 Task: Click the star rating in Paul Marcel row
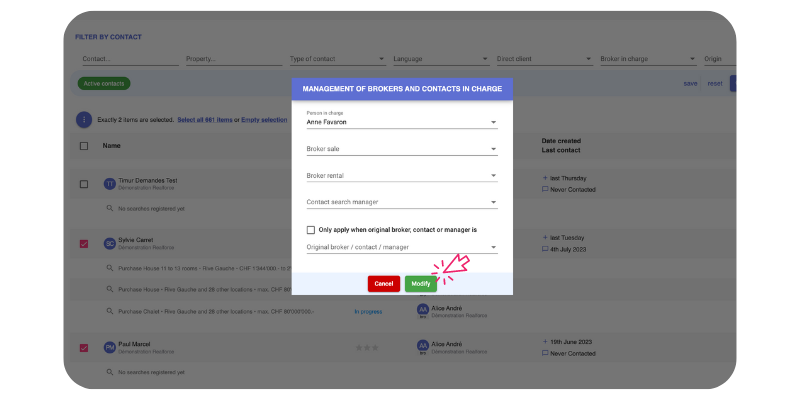click(367, 348)
